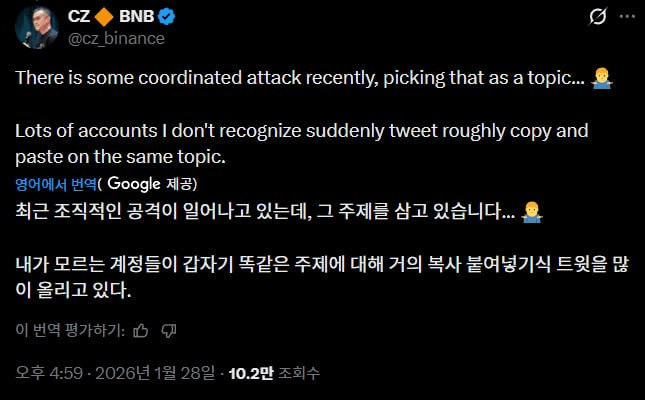The height and width of the screenshot is (400, 645).
Task: Open the more options ellipsis menu
Action: coord(626,17)
